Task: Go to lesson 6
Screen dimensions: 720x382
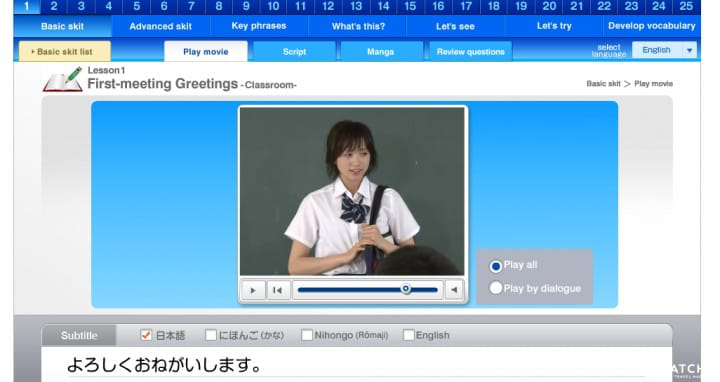Action: tap(164, 6)
